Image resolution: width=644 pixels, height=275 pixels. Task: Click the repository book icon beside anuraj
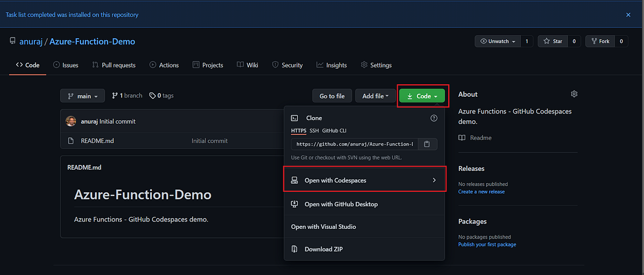pos(12,41)
